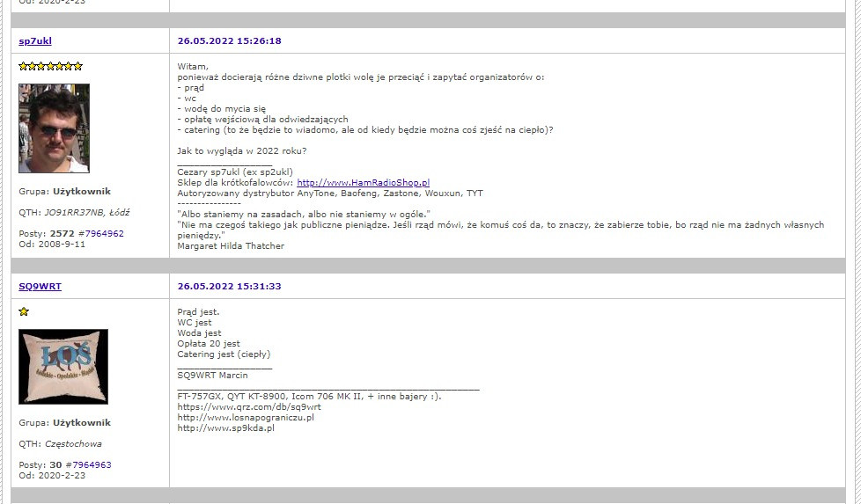Visit the HamRadioShop.pl link

(363, 183)
